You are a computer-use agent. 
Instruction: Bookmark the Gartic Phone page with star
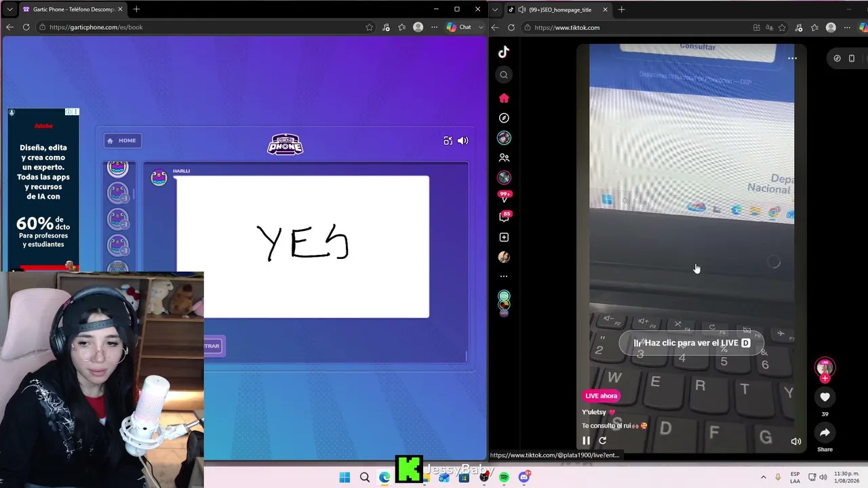[370, 27]
